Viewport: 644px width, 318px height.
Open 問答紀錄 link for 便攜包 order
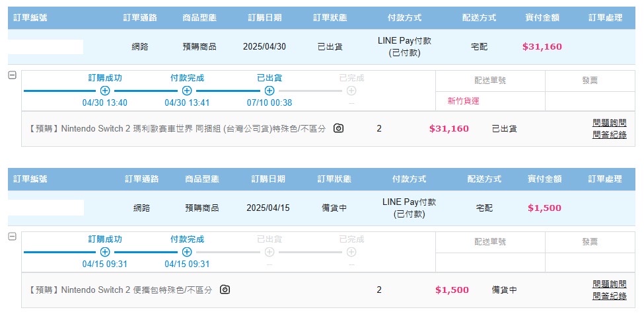coord(610,296)
